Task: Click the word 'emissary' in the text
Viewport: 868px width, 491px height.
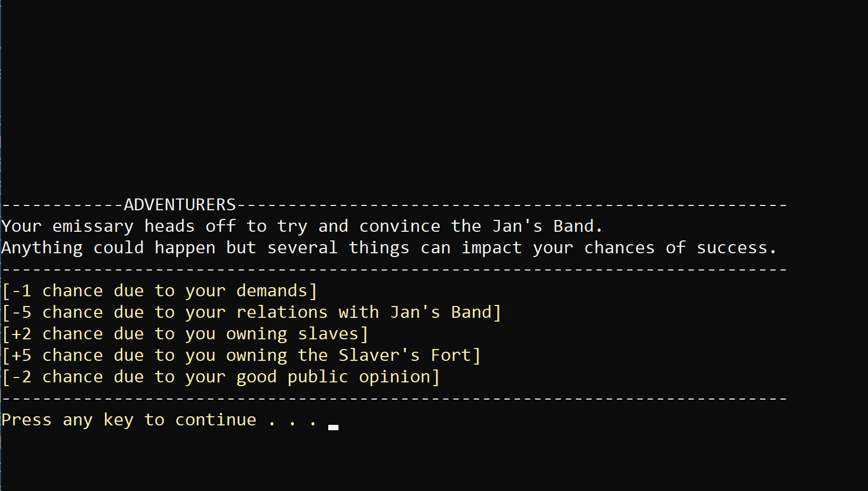Action: pos(93,226)
